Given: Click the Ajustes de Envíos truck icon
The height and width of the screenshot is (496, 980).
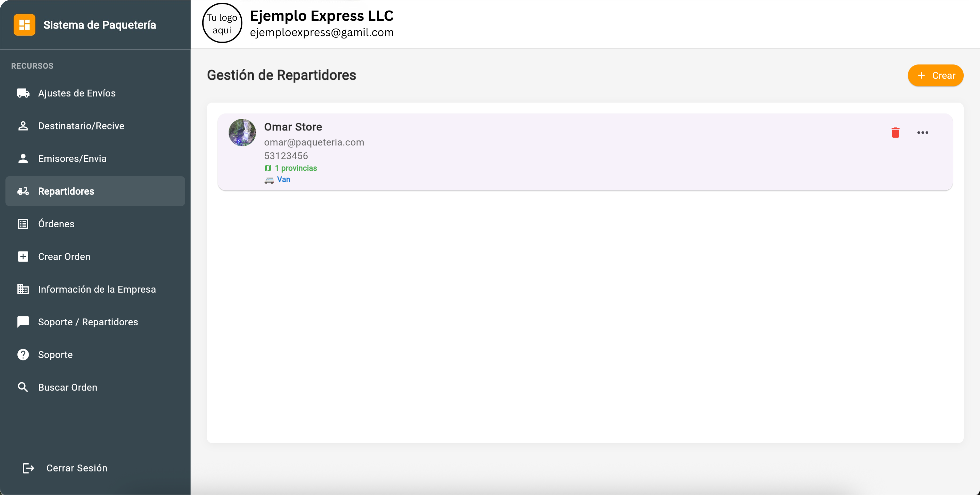Looking at the screenshot, I should (x=23, y=93).
